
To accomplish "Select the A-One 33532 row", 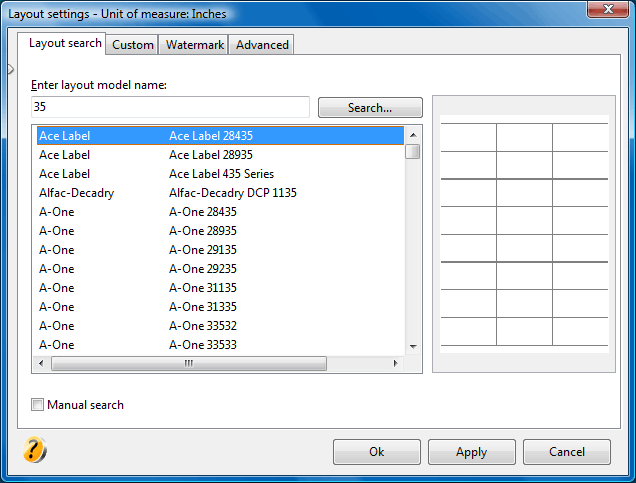I will (x=220, y=326).
